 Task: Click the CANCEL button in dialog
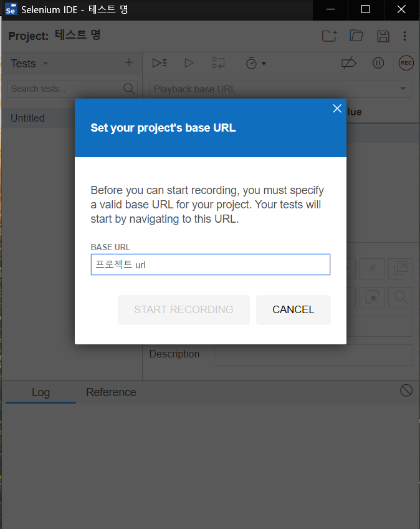pyautogui.click(x=293, y=310)
